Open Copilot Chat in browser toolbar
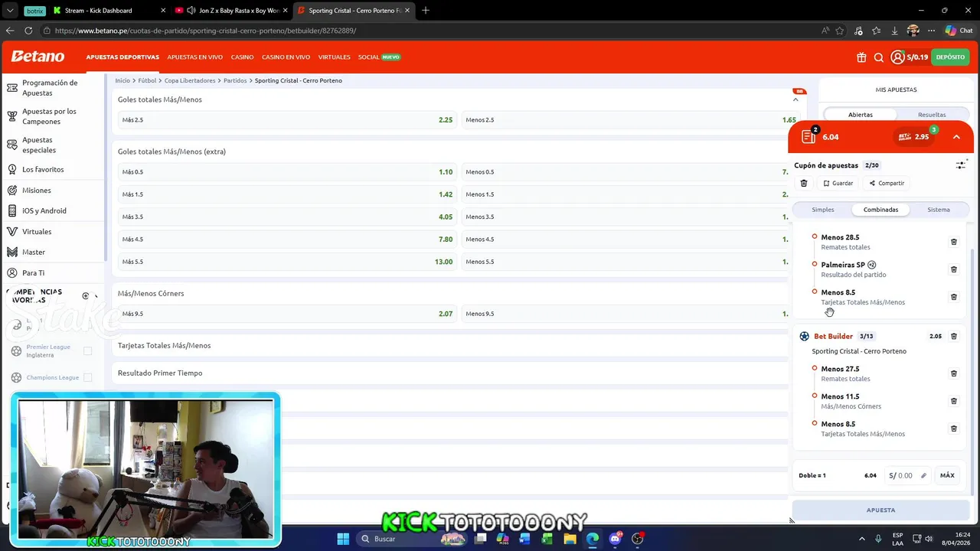The height and width of the screenshot is (551, 980). point(959,31)
